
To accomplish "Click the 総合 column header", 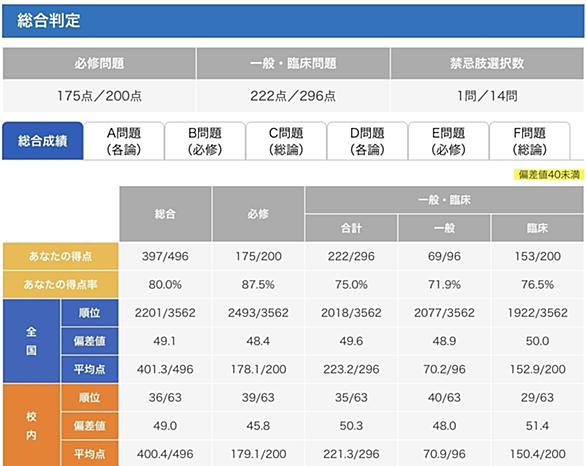I will click(x=165, y=214).
